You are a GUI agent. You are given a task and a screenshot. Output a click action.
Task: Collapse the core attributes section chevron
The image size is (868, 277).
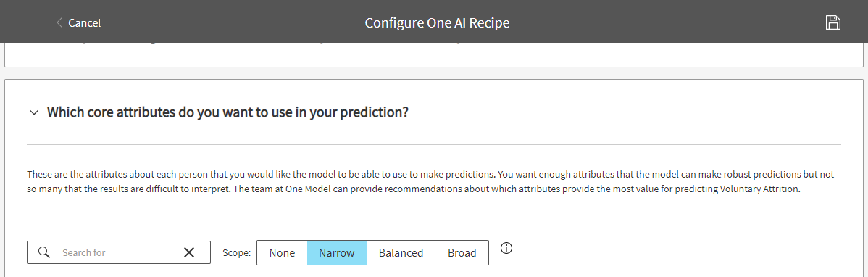[x=34, y=112]
